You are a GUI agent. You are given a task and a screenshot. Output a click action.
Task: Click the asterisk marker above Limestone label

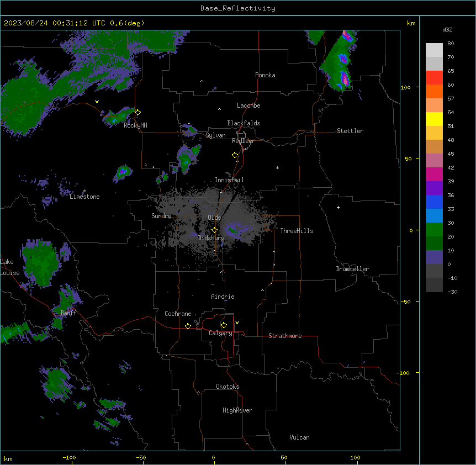tap(84, 191)
